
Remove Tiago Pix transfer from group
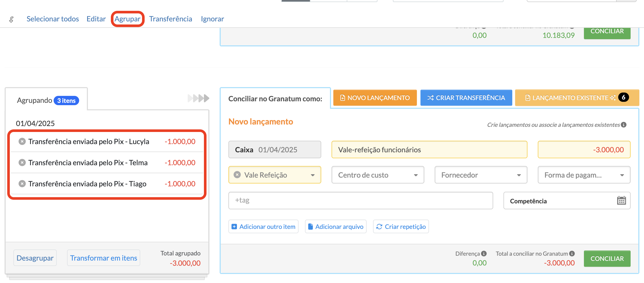(x=22, y=184)
